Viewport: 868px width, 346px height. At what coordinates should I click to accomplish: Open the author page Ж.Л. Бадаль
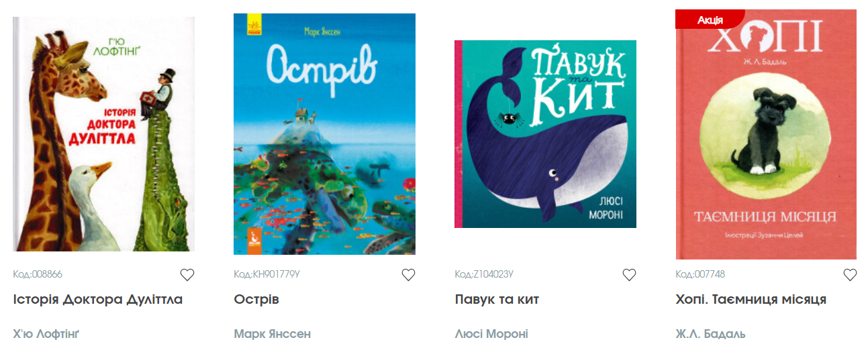coord(710,333)
